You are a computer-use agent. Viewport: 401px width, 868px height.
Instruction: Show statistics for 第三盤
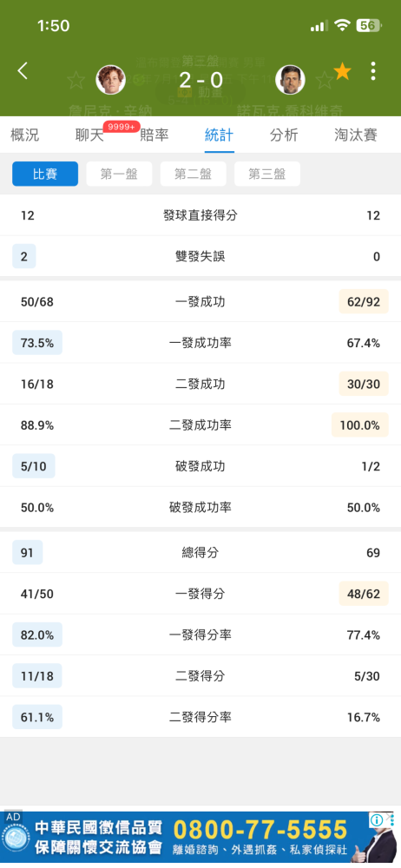click(267, 174)
